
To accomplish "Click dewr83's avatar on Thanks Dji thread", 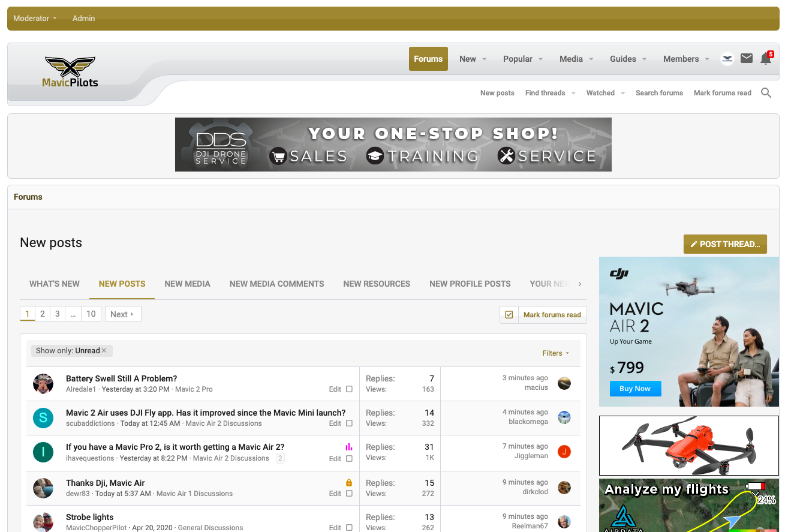I will point(43,488).
